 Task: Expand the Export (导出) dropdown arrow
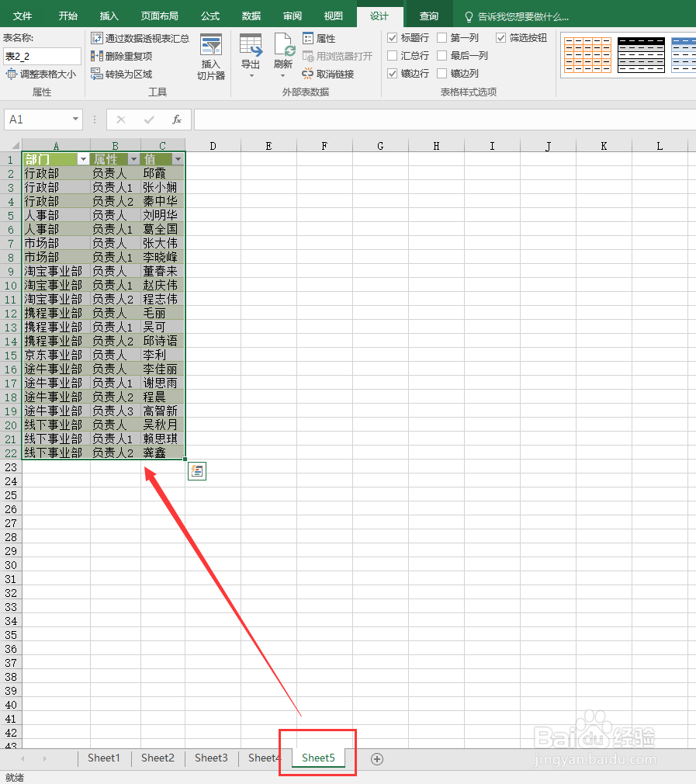[251, 75]
